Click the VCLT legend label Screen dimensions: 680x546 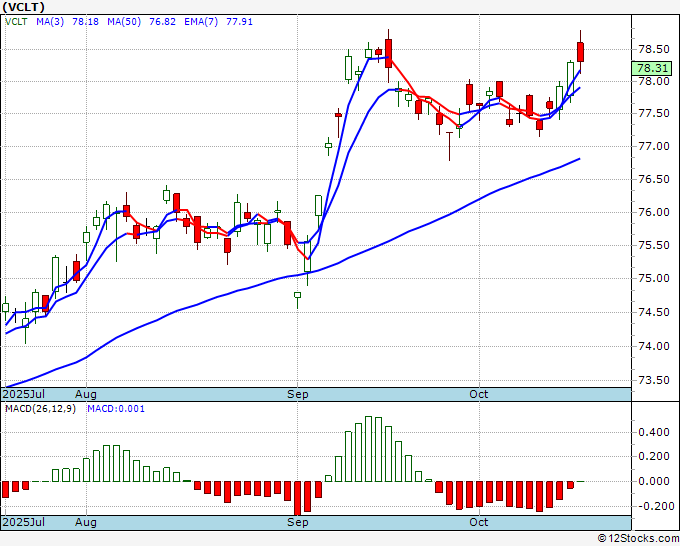tap(16, 22)
